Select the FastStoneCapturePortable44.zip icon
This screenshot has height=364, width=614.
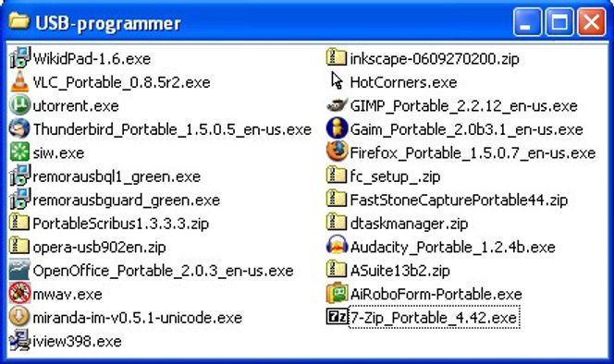coord(337,200)
